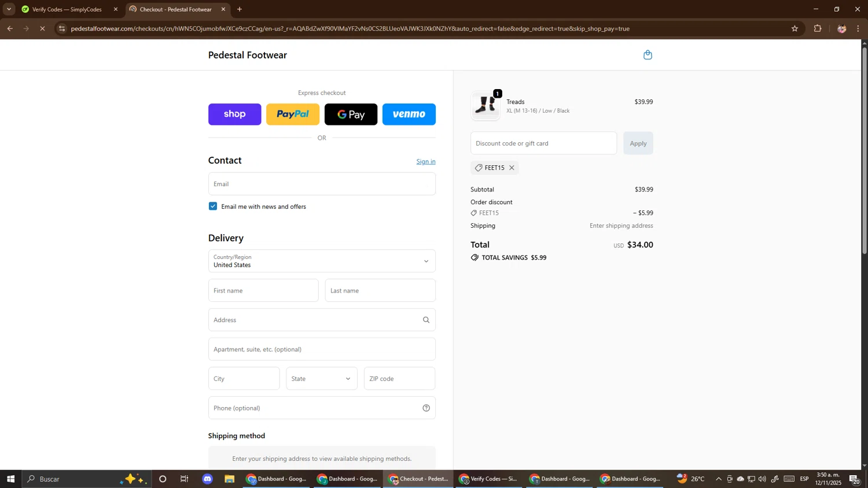
Task: Choose PayPal express checkout
Action: [x=293, y=114]
